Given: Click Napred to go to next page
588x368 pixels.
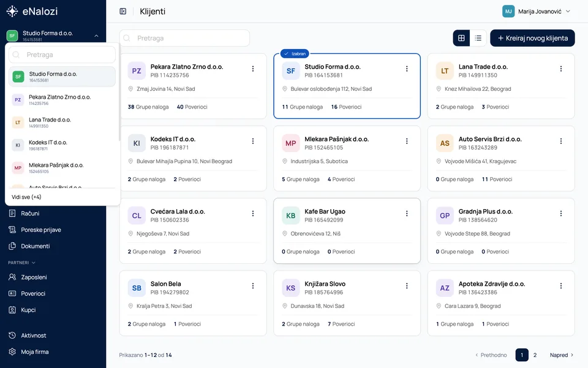Looking at the screenshot, I should tap(562, 355).
